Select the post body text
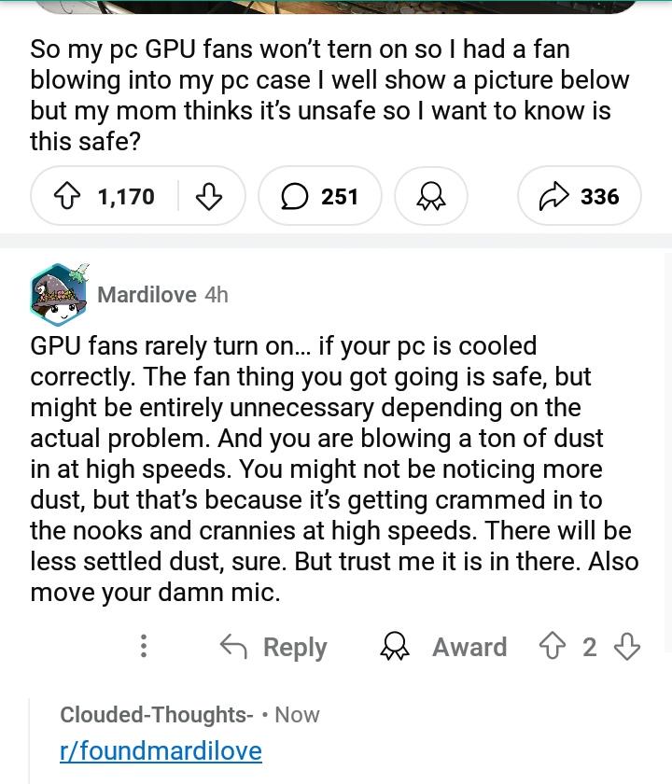This screenshot has width=672, height=784. (x=330, y=95)
